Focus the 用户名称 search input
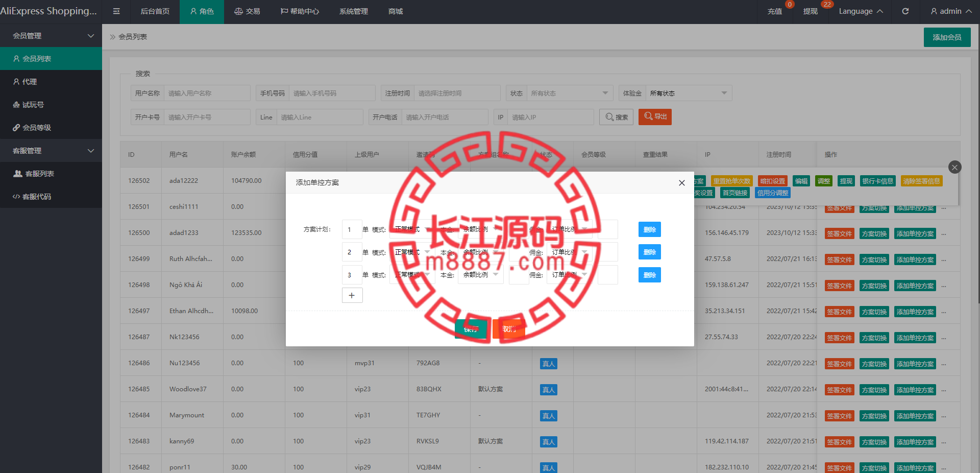Viewport: 980px width, 473px height. pyautogui.click(x=207, y=93)
